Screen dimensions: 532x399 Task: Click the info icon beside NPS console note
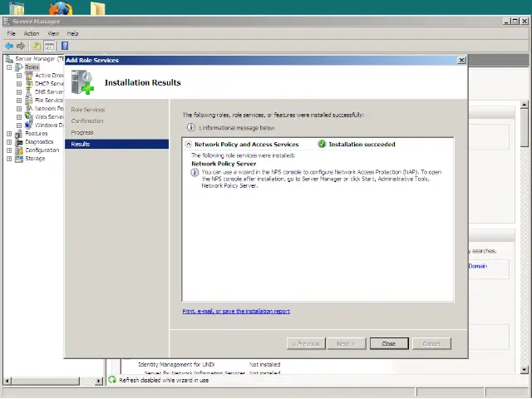point(195,173)
